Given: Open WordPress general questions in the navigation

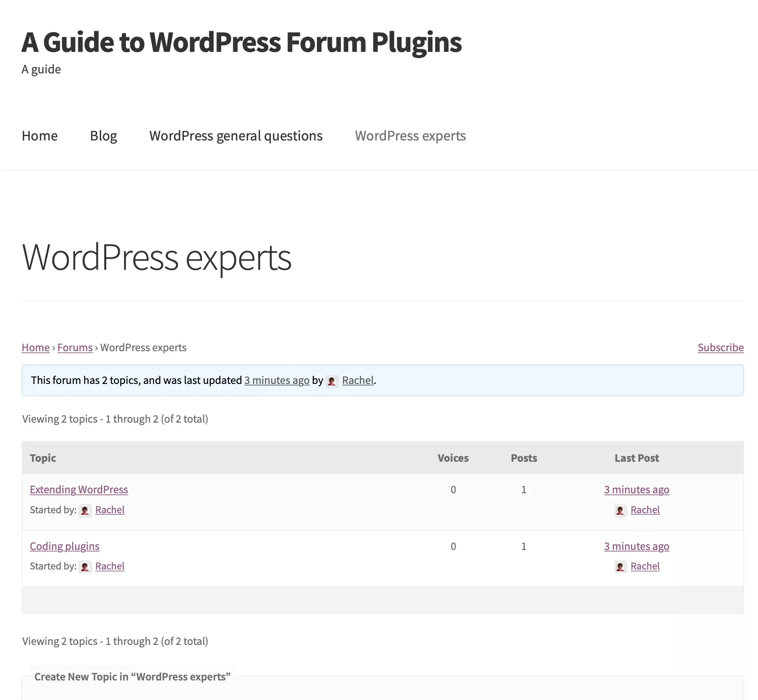Looking at the screenshot, I should pos(236,136).
